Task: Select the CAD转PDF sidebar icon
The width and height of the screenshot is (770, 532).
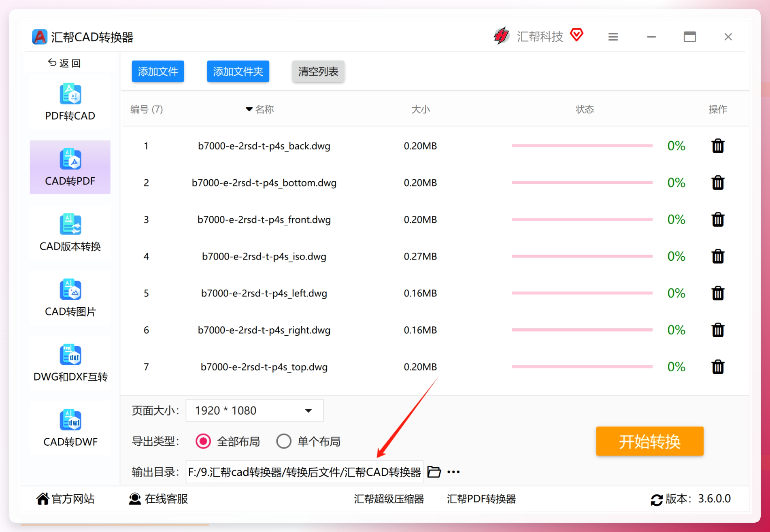Action: tap(70, 159)
